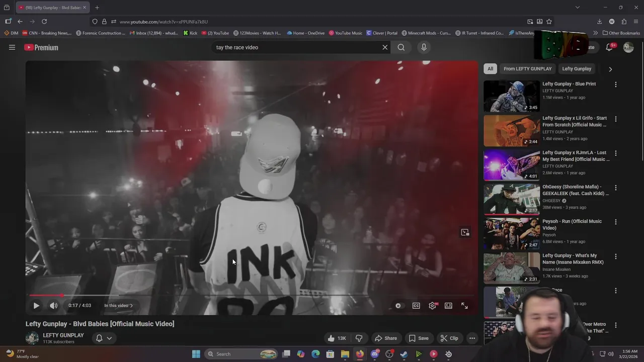Dislike the video with thumbs down
This screenshot has width=644, height=362.
359,338
